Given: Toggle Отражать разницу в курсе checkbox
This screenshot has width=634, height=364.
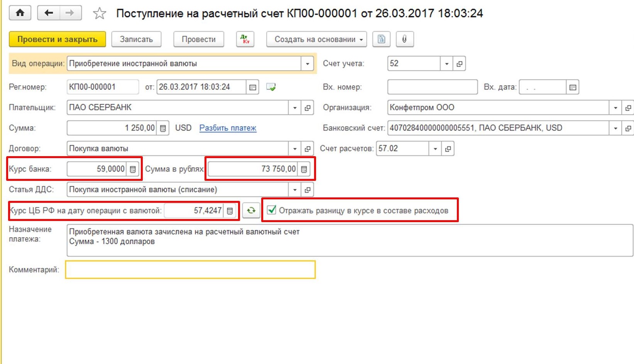Looking at the screenshot, I should (x=272, y=210).
